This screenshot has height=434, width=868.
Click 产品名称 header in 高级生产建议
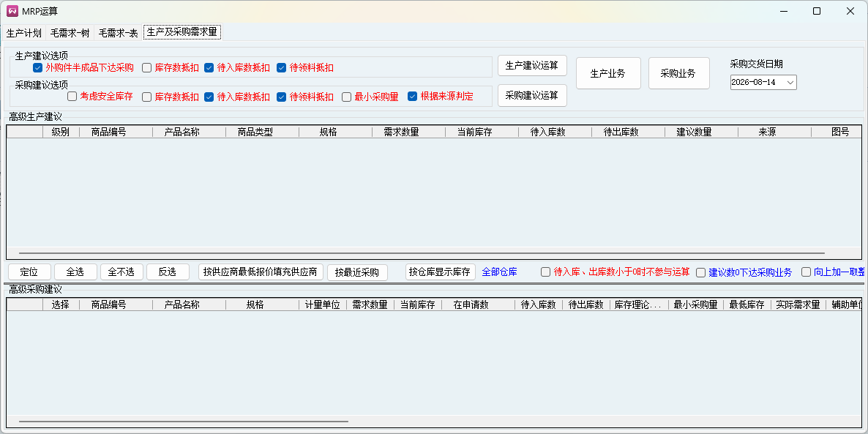pyautogui.click(x=189, y=132)
